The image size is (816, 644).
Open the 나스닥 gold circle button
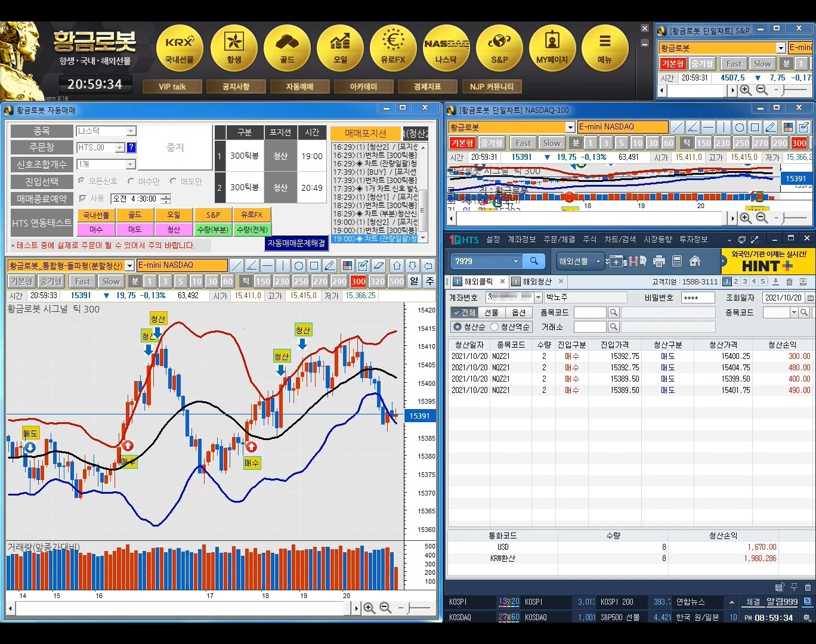pos(446,49)
